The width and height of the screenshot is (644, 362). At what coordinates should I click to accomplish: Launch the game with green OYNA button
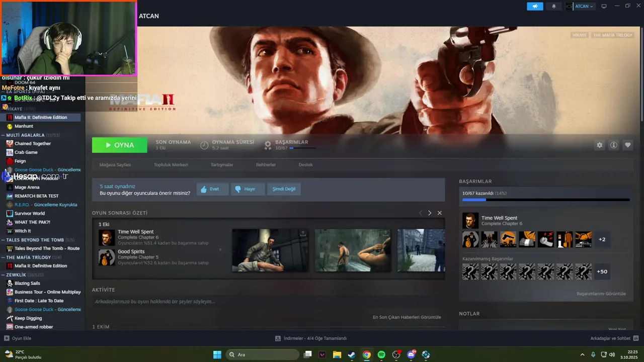(x=120, y=145)
